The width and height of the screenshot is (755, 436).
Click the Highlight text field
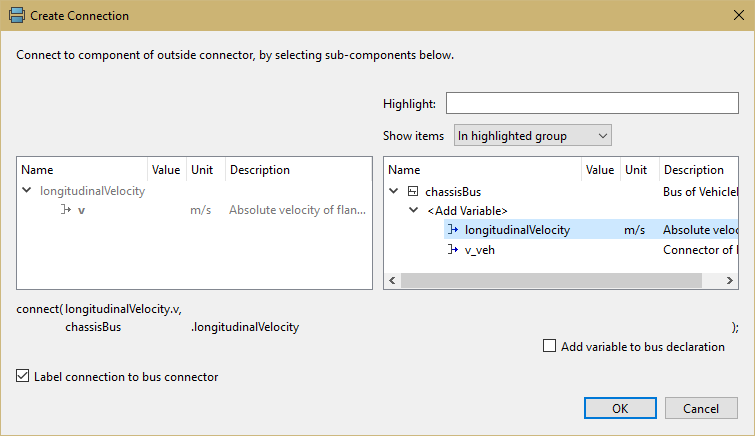(591, 104)
